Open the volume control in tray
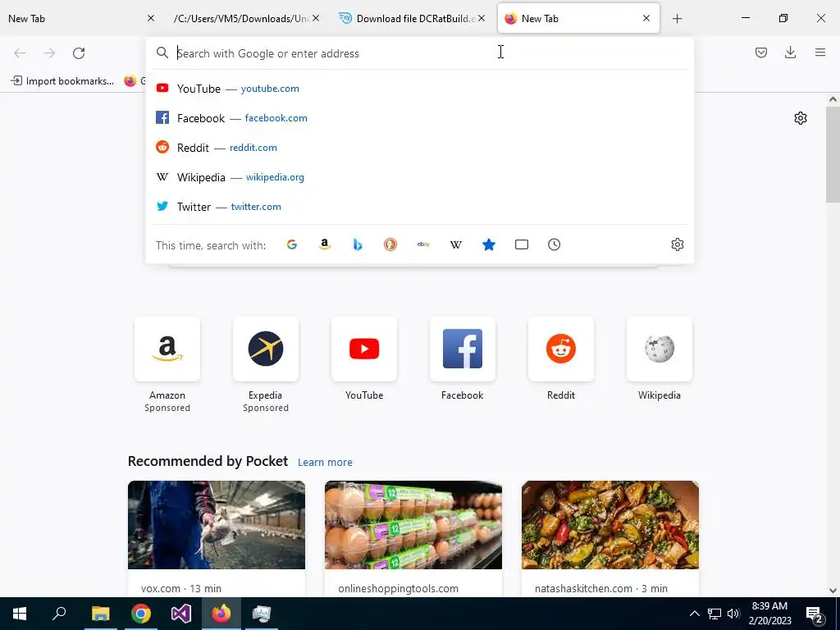840x630 pixels. 733,614
